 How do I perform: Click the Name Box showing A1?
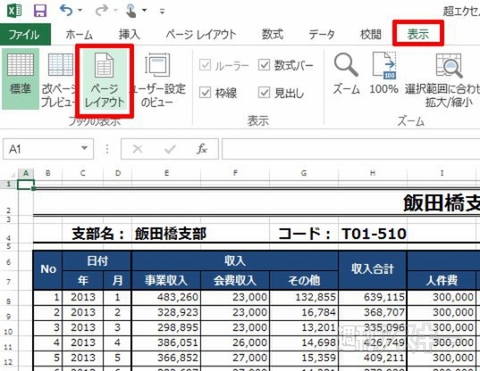click(42, 149)
